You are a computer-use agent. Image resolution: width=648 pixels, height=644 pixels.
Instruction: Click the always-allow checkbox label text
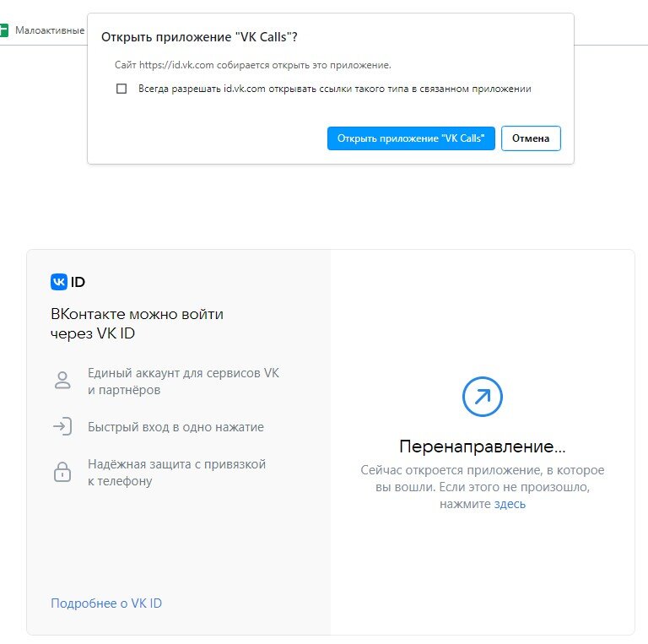coord(335,89)
